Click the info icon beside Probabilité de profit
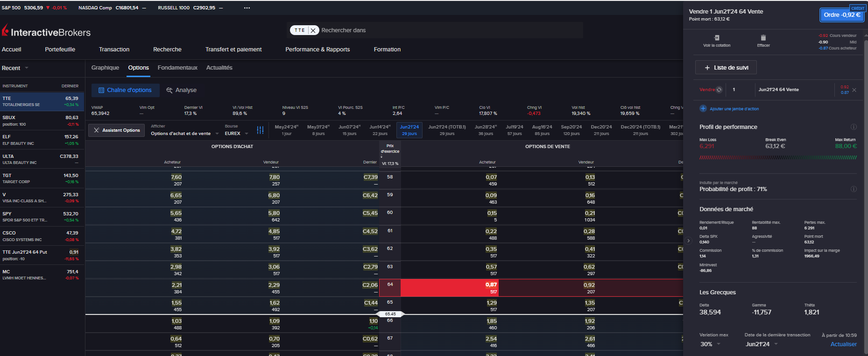The height and width of the screenshot is (356, 868). click(854, 189)
